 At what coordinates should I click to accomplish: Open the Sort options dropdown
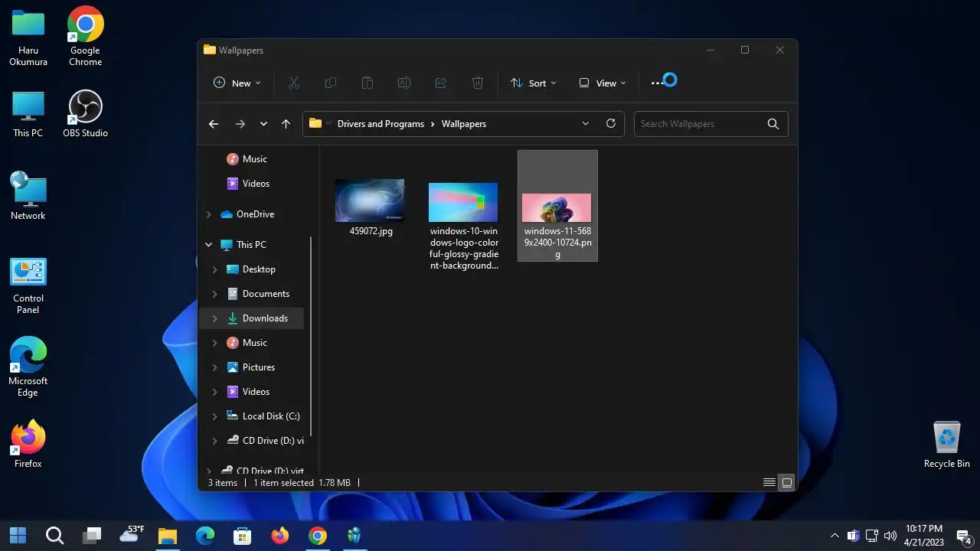(534, 83)
